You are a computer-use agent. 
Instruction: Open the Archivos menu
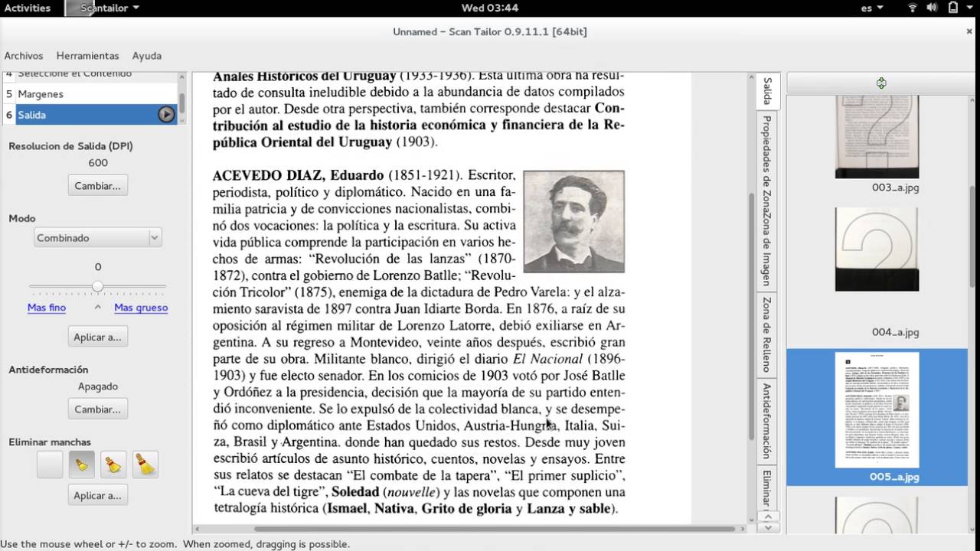(x=24, y=56)
